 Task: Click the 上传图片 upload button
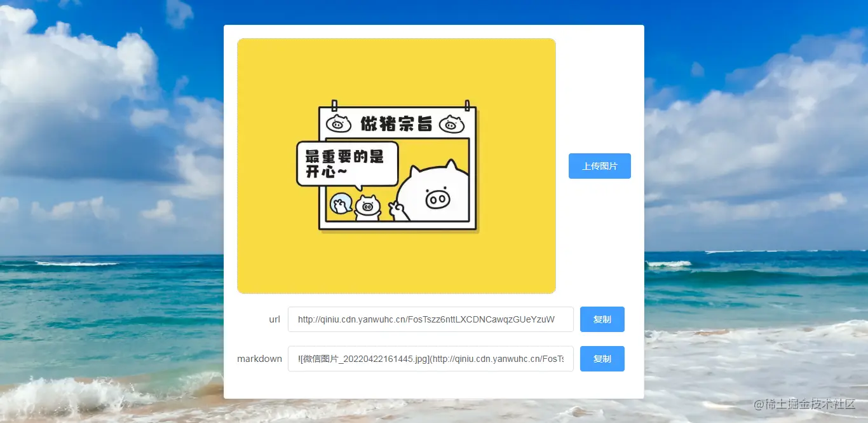pos(599,166)
